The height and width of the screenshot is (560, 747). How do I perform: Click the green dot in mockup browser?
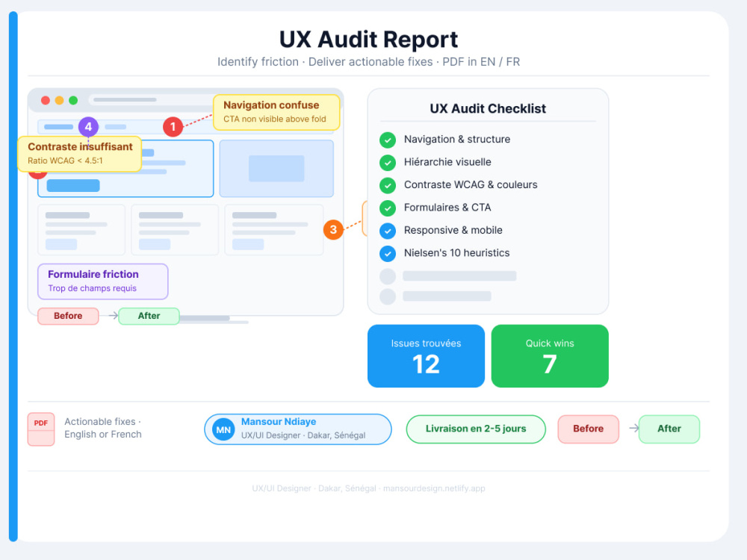pyautogui.click(x=73, y=100)
